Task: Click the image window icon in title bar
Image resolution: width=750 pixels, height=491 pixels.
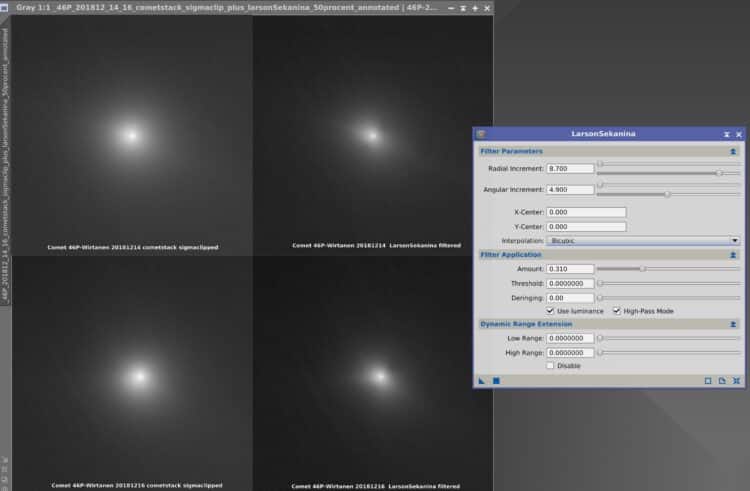Action: [4, 8]
